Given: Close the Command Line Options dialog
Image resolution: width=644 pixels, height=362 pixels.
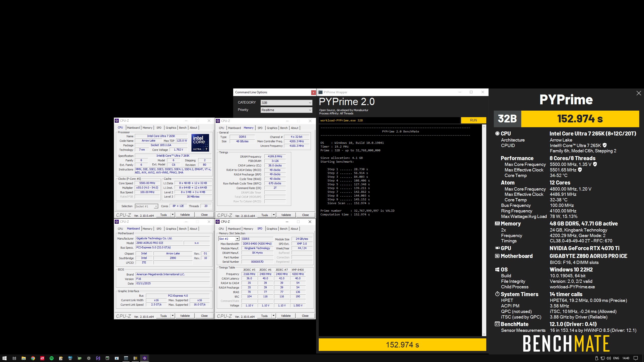Looking at the screenshot, I should point(313,93).
